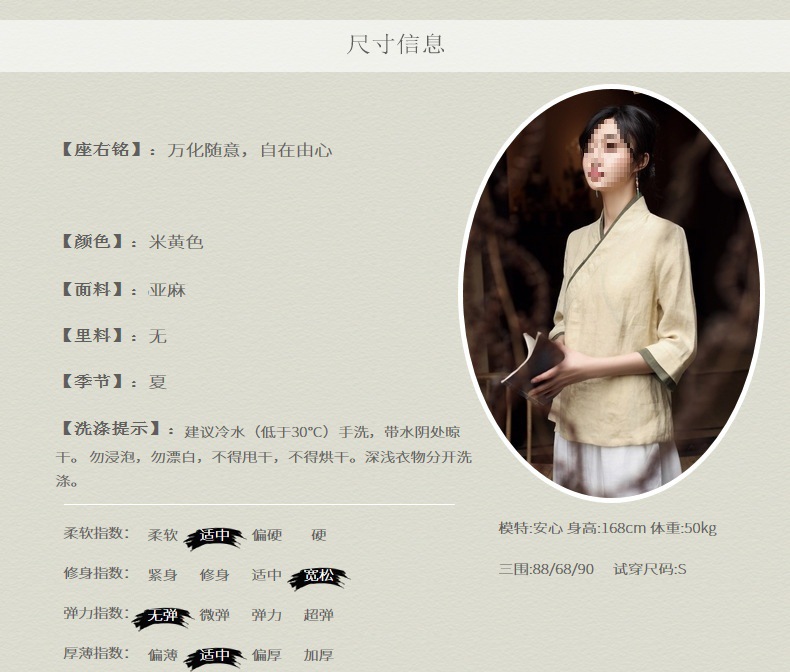Select 紧身 fit option
Screen dimensions: 790x672
[x=162, y=575]
